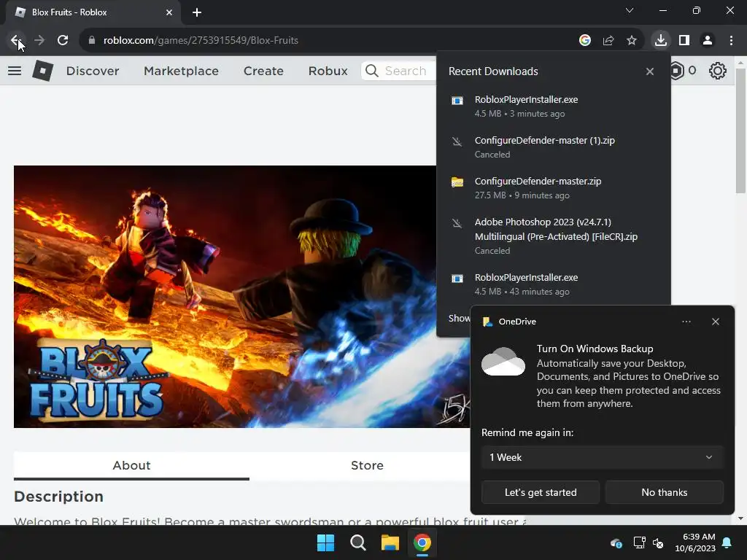747x560 pixels.
Task: Open Chrome's three-dot menu
Action: tap(731, 41)
